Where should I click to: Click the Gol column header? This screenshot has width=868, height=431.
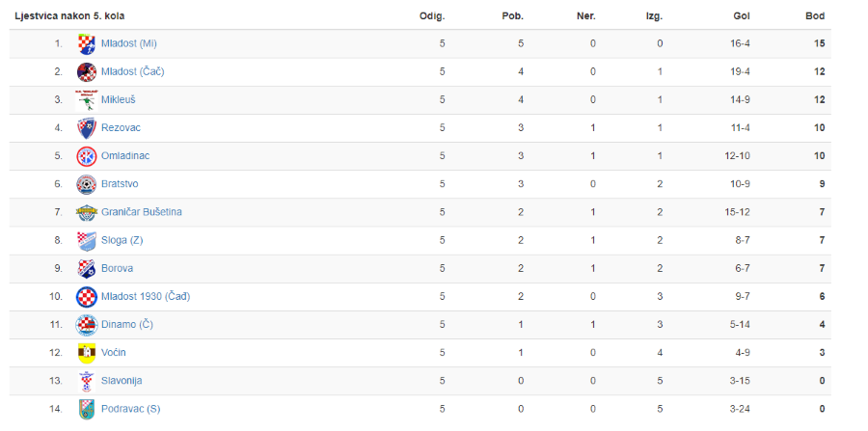point(743,16)
